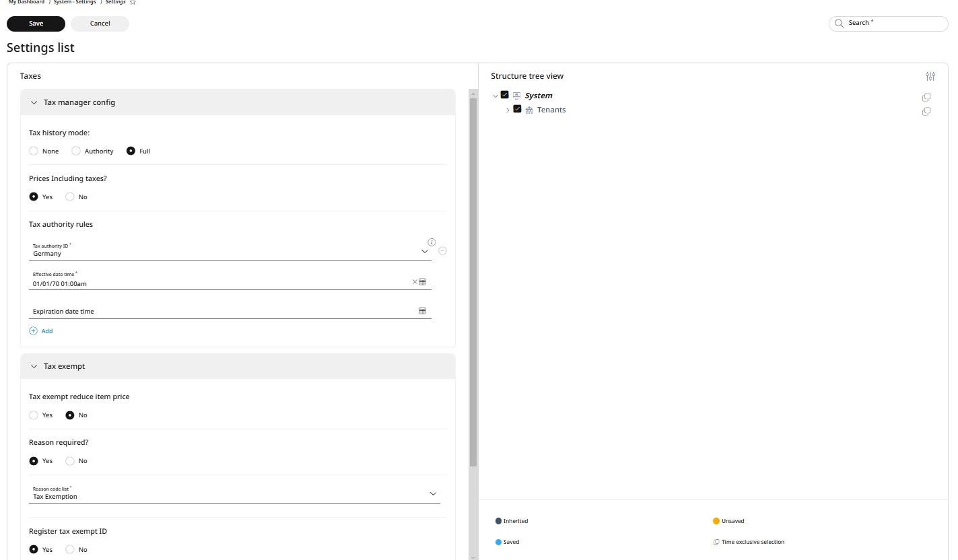Click the Expiration date time field
Screen dimensions: 958x560
[x=232, y=311]
